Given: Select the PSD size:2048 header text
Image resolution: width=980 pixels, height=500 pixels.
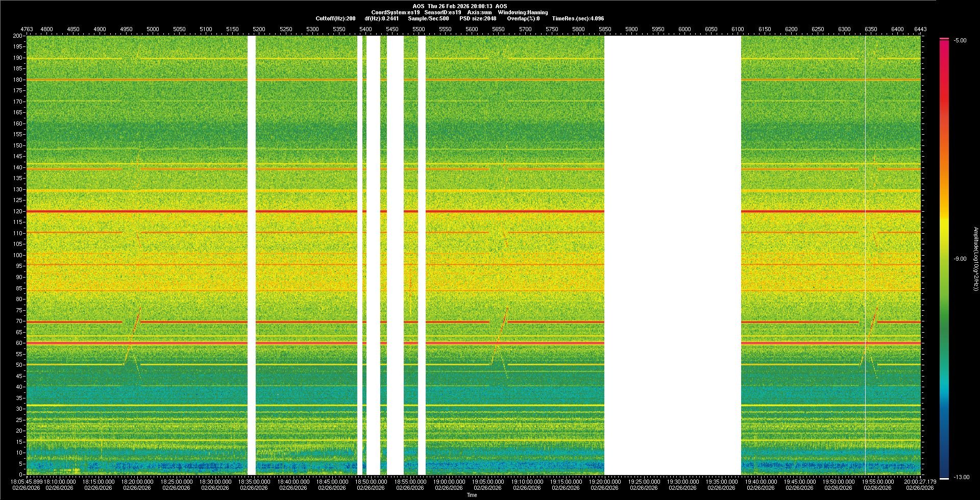Looking at the screenshot, I should click(478, 18).
